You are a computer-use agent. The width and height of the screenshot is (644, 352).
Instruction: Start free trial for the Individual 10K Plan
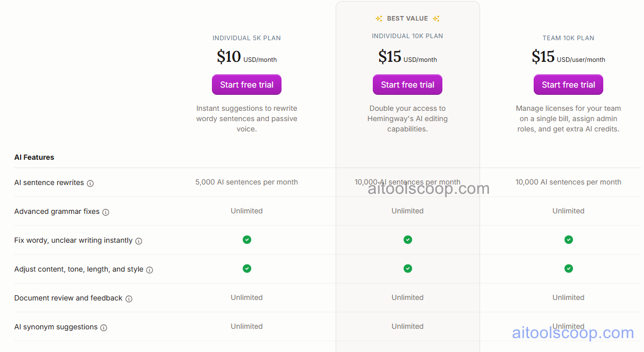(407, 85)
